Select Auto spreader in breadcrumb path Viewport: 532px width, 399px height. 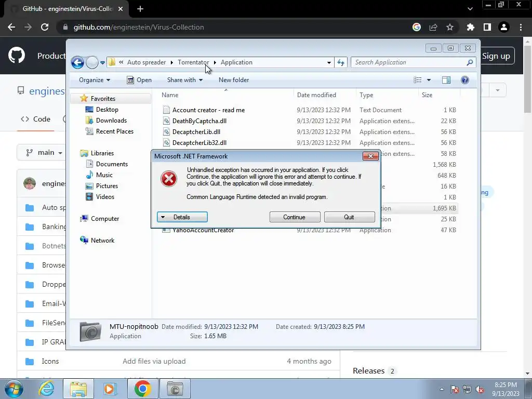(x=147, y=62)
